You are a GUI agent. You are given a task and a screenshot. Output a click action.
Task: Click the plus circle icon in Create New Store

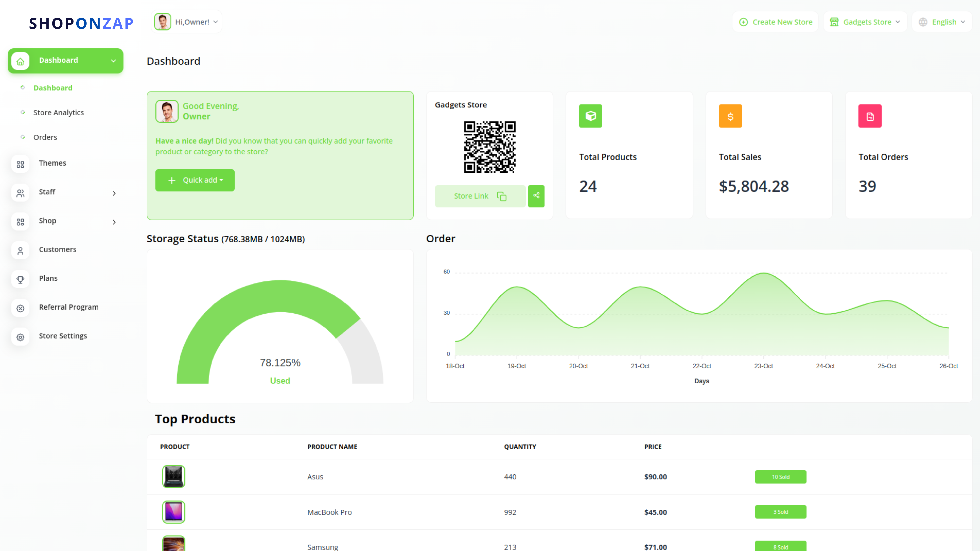click(743, 22)
